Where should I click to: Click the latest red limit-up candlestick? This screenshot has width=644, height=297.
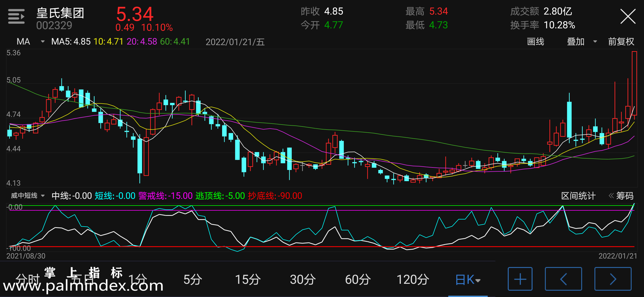634,83
